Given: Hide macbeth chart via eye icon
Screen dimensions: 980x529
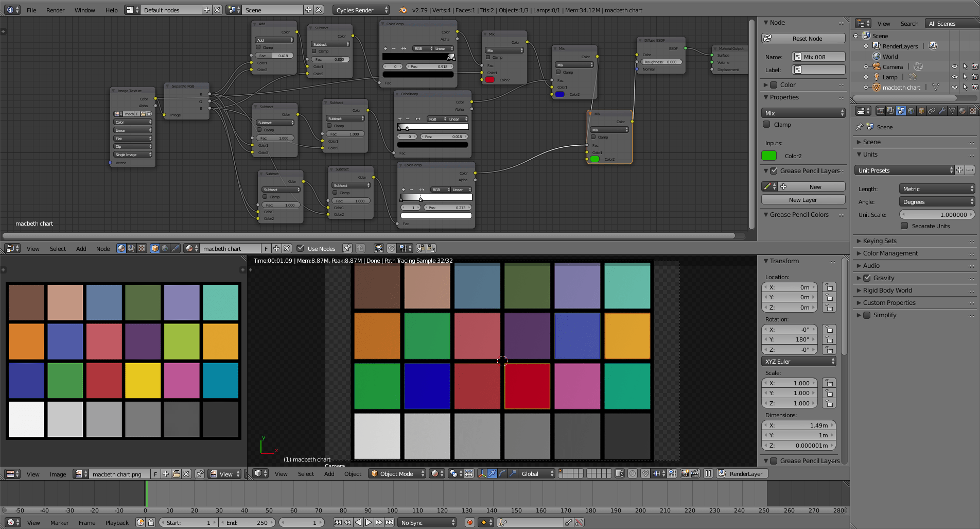Looking at the screenshot, I should point(955,87).
